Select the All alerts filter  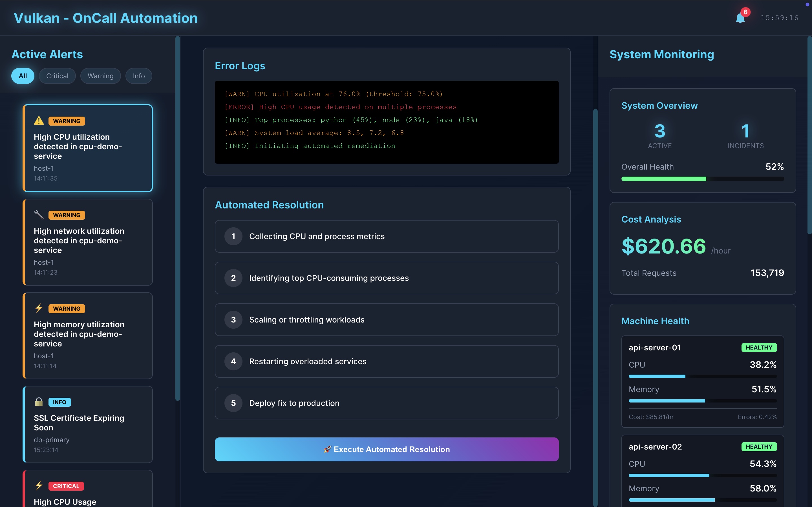point(23,76)
